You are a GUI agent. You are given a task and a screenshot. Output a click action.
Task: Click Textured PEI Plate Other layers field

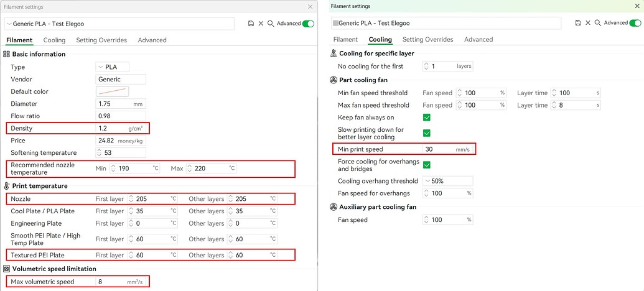252,256
